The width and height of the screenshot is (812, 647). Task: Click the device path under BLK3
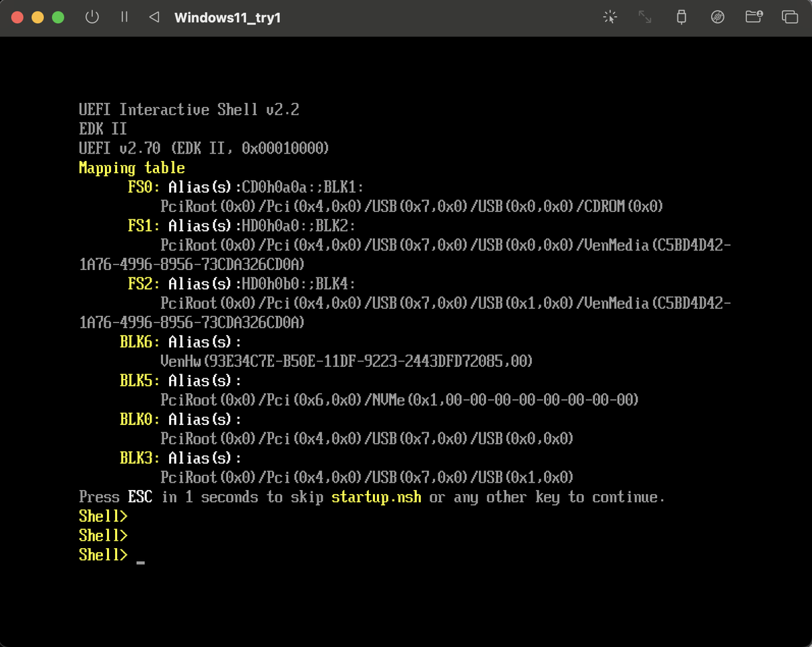click(x=367, y=477)
